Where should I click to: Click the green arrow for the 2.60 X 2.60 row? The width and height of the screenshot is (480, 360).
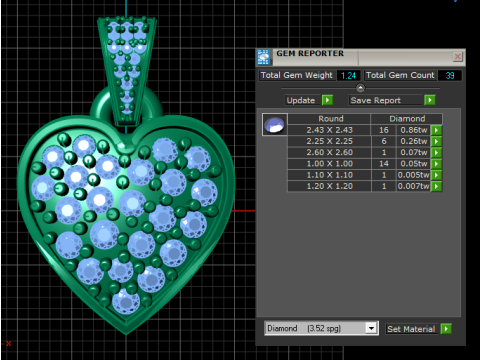[436, 152]
